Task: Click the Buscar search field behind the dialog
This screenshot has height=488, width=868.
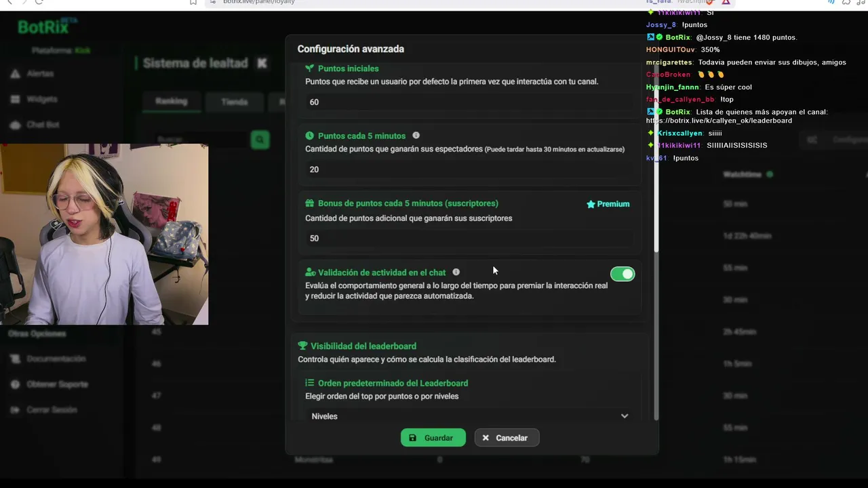Action: click(x=201, y=140)
